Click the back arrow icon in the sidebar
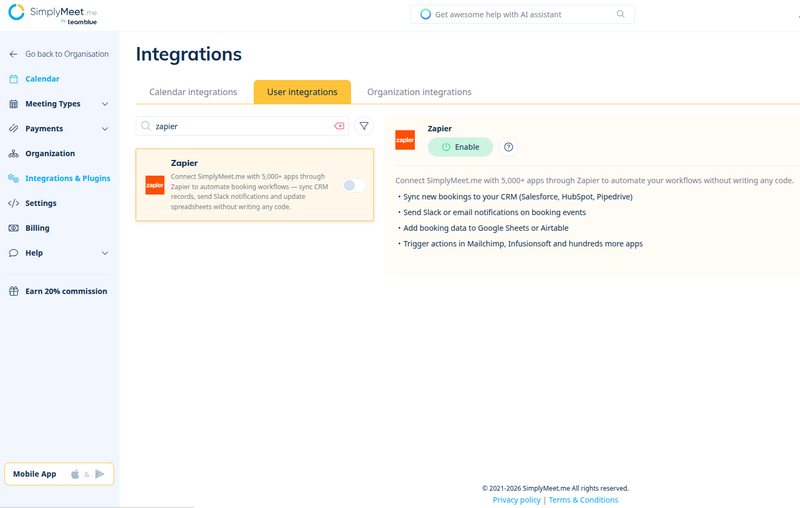 coord(13,54)
